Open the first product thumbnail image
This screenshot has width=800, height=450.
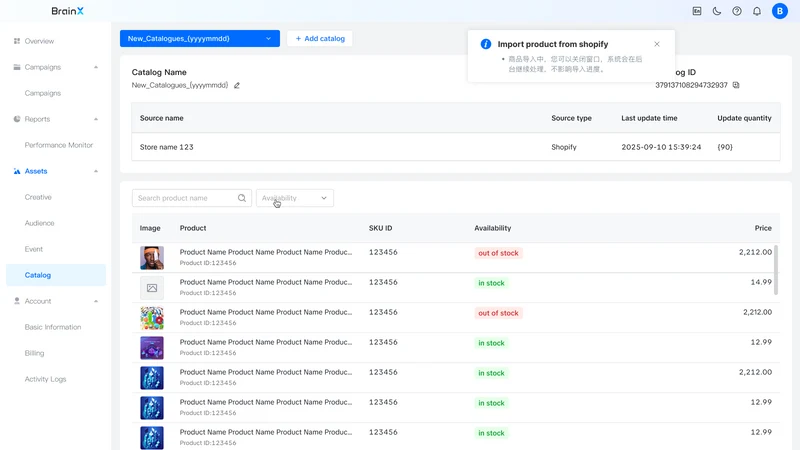pyautogui.click(x=152, y=258)
